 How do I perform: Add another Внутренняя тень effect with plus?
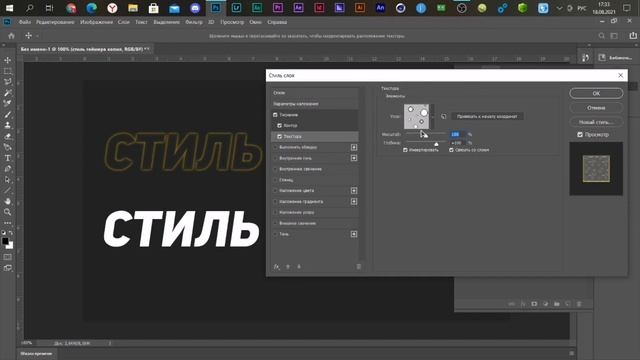tap(354, 158)
